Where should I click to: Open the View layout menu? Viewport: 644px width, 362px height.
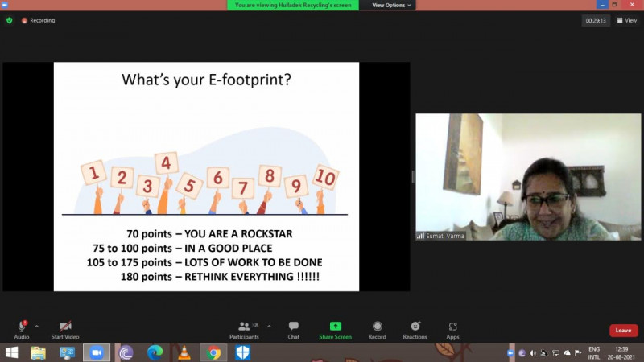pos(626,21)
